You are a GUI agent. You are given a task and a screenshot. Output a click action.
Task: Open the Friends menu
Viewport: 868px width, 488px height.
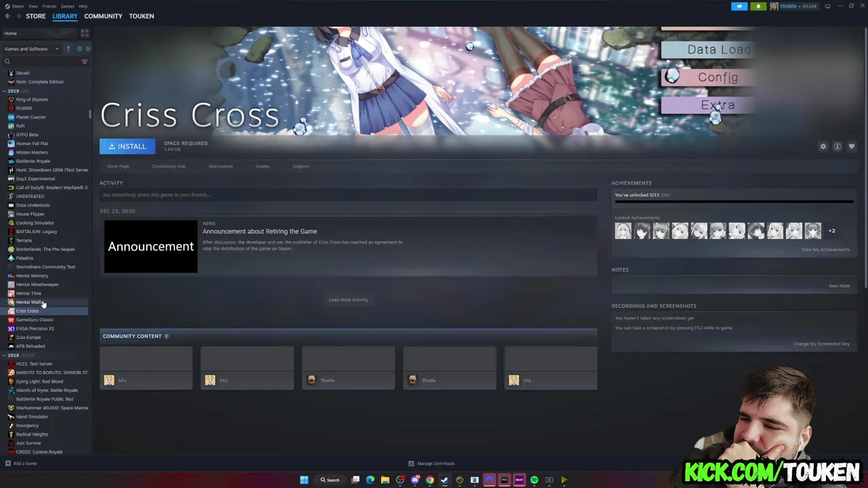pyautogui.click(x=50, y=6)
